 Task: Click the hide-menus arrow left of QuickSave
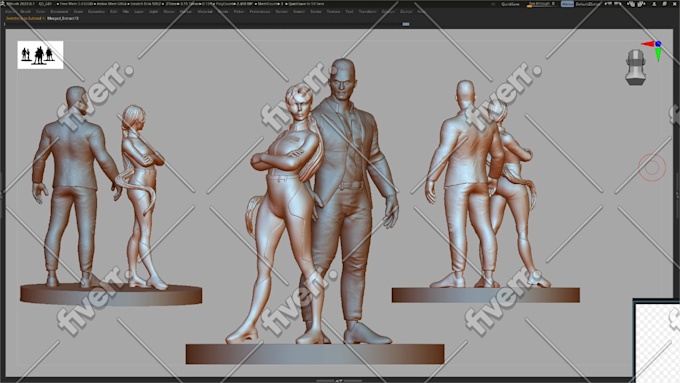[494, 4]
